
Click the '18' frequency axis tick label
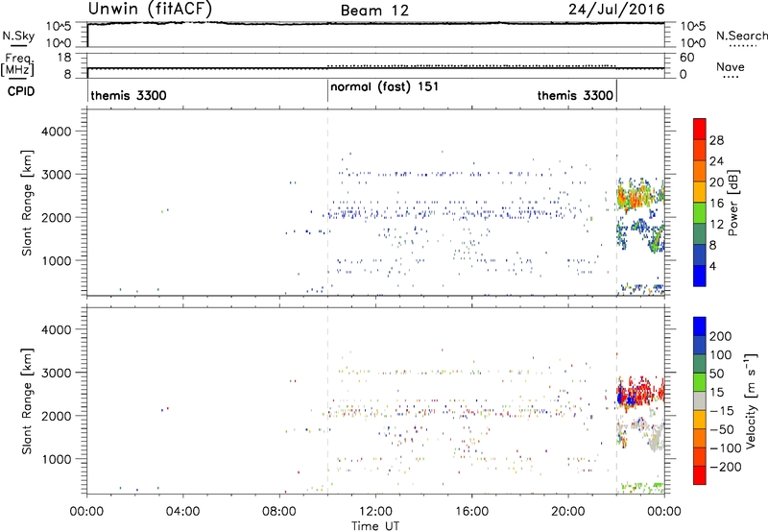point(64,58)
